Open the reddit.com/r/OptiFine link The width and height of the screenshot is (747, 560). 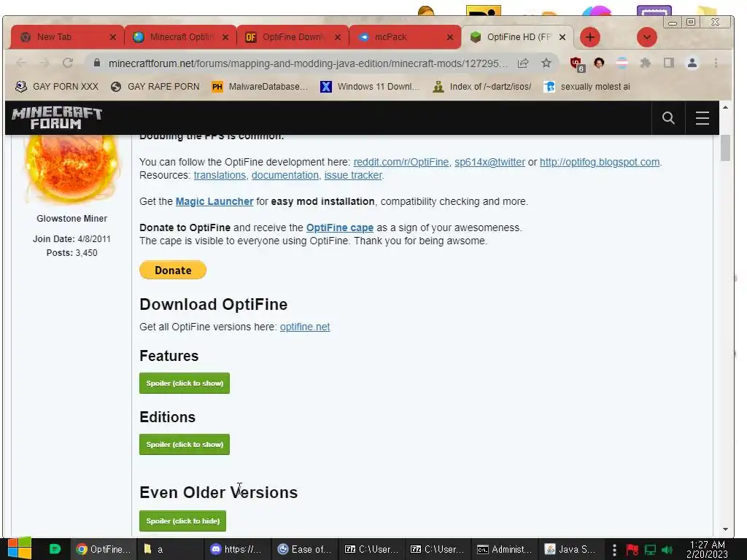(x=401, y=162)
